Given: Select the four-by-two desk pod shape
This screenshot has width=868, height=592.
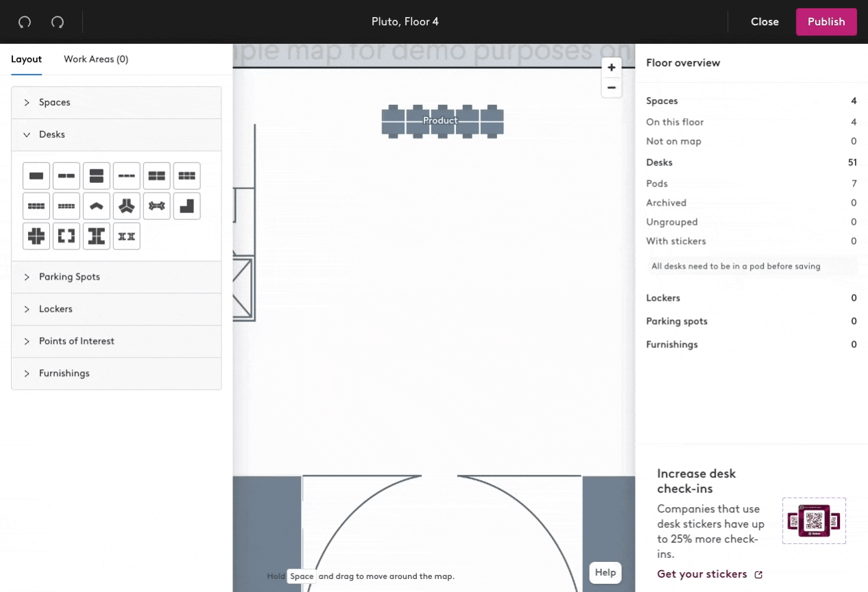Looking at the screenshot, I should [36, 206].
